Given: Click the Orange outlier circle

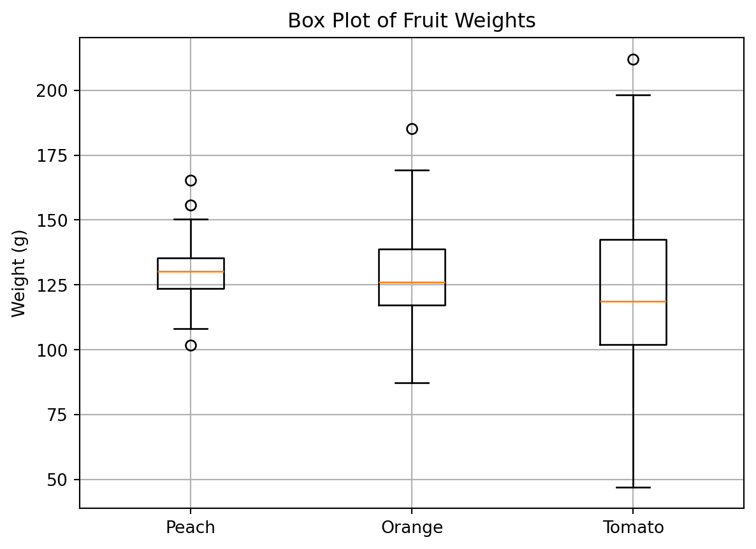Looking at the screenshot, I should pyautogui.click(x=412, y=129).
